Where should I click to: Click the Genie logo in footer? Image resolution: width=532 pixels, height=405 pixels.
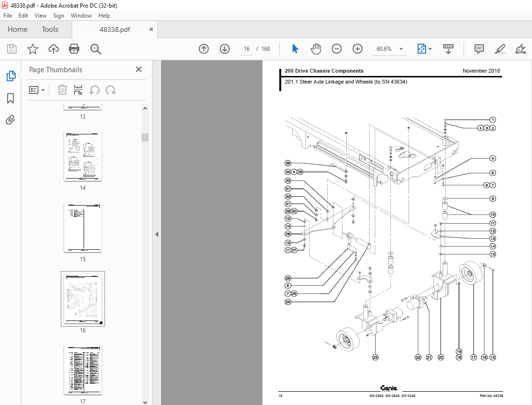coord(389,388)
